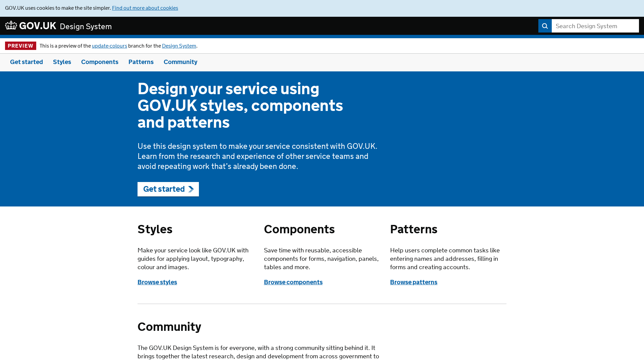Screen dimensions: 644x362
Task: Click the Styles section heading
Action: pyautogui.click(x=155, y=229)
